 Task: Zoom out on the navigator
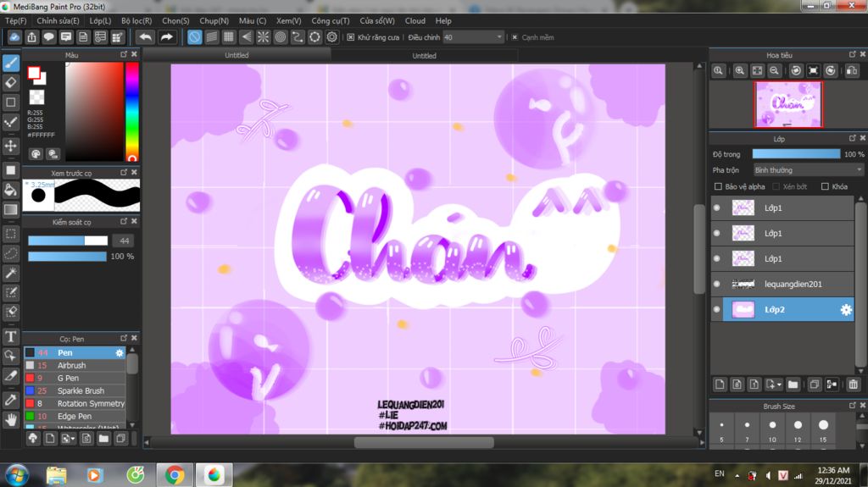(x=775, y=71)
